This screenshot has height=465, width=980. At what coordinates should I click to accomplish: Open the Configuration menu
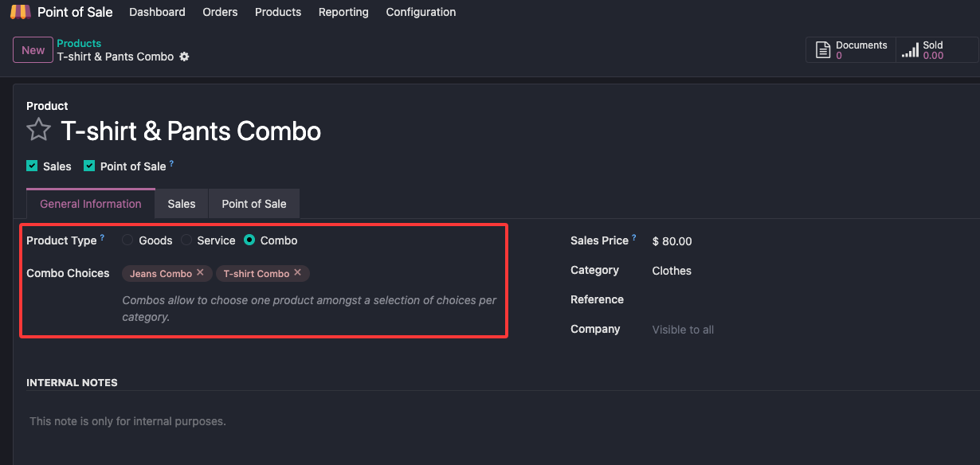coord(421,12)
